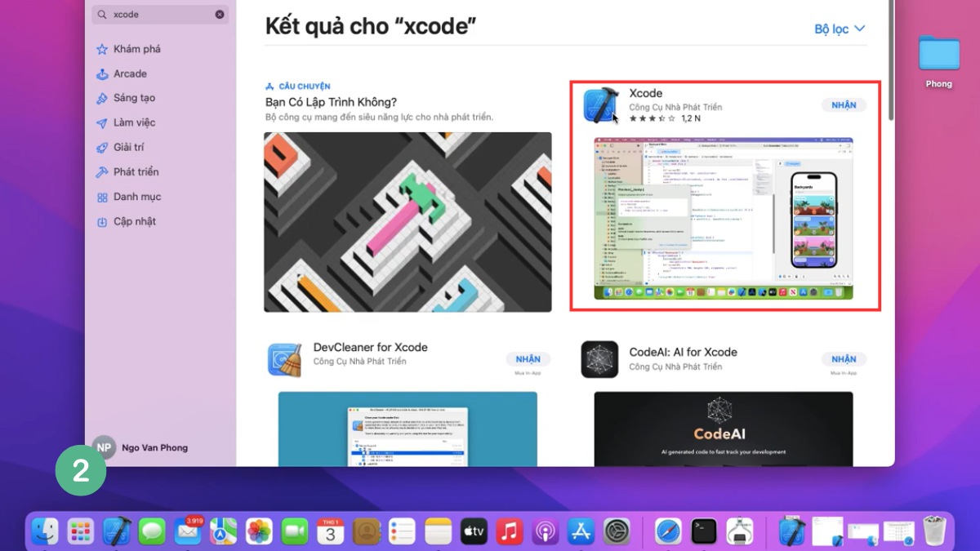Screen dimensions: 980x551
Task: Open Launchpad from the Dock
Action: [x=81, y=531]
